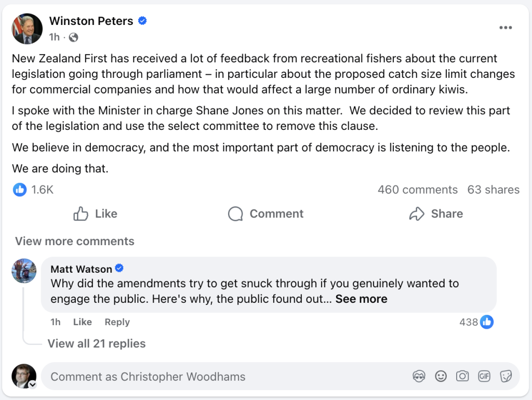
Task: Reply to Matt Watson's comment
Action: (x=117, y=322)
